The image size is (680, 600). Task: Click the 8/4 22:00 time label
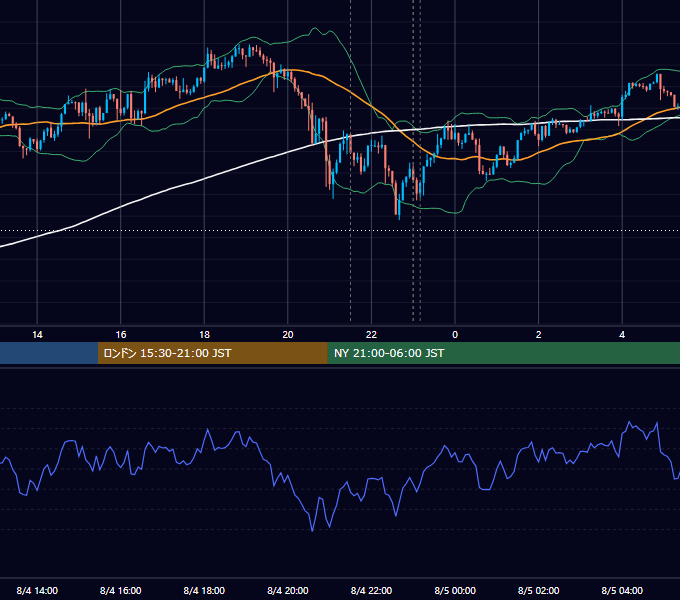371,590
